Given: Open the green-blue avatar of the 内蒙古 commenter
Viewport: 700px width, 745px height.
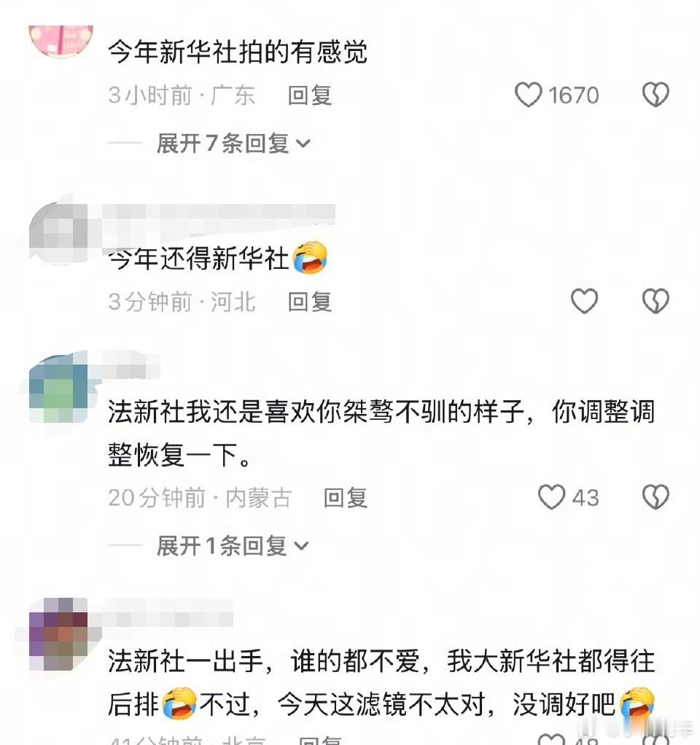Looking at the screenshot, I should click(x=59, y=387).
